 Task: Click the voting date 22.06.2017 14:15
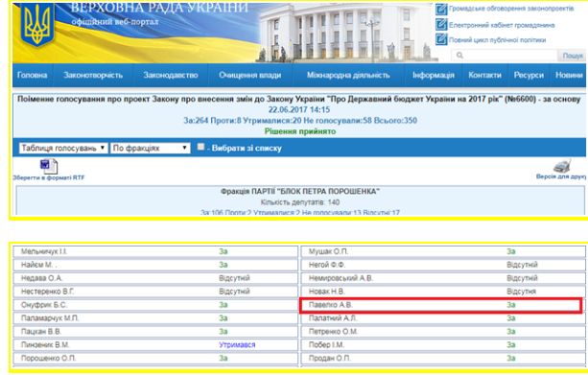(x=299, y=110)
